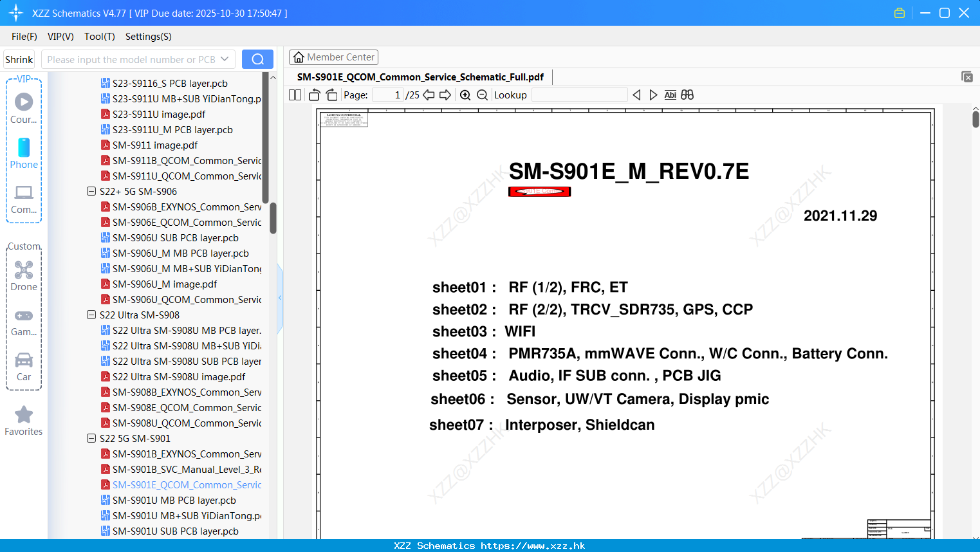Image resolution: width=980 pixels, height=552 pixels.
Task: Click the home icon in Member Center
Action: coord(299,57)
